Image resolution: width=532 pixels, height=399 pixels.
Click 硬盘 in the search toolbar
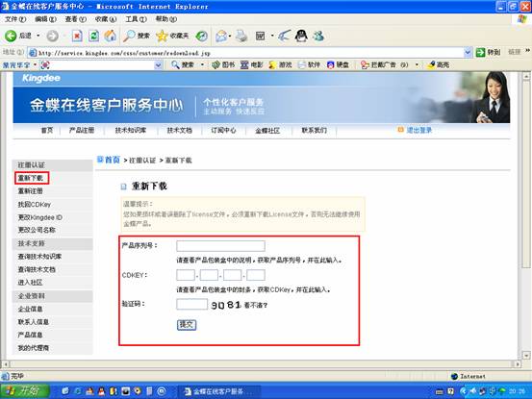[x=338, y=64]
